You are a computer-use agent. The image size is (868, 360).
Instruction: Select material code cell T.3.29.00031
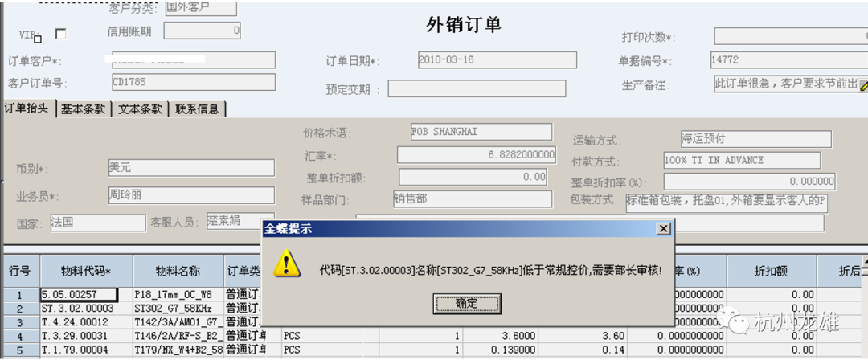point(86,336)
